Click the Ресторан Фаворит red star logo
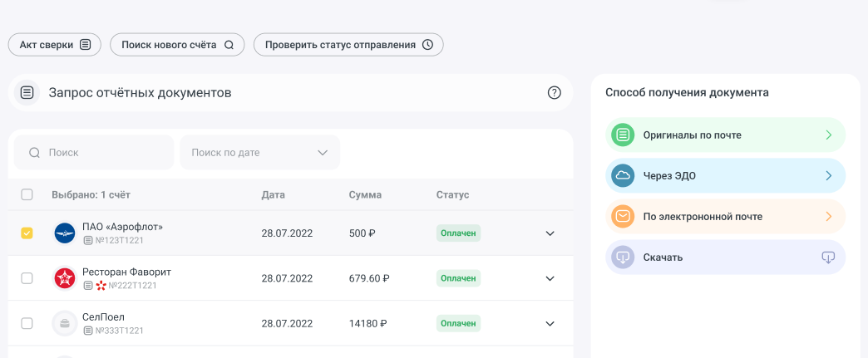 coord(65,278)
